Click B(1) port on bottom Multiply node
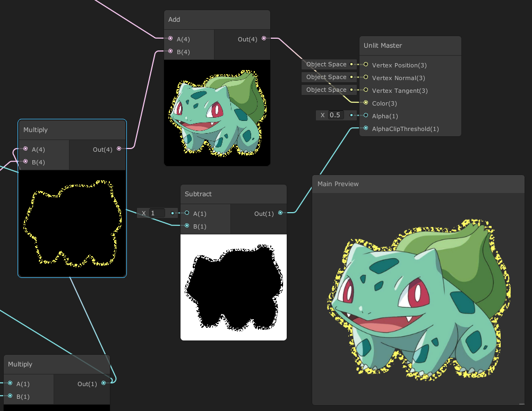 coord(10,396)
